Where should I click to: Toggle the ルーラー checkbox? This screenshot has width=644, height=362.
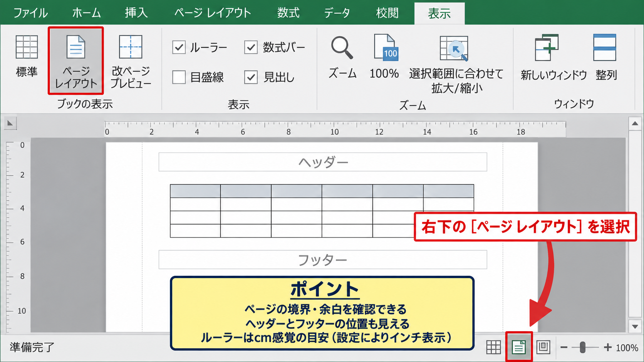pyautogui.click(x=179, y=47)
